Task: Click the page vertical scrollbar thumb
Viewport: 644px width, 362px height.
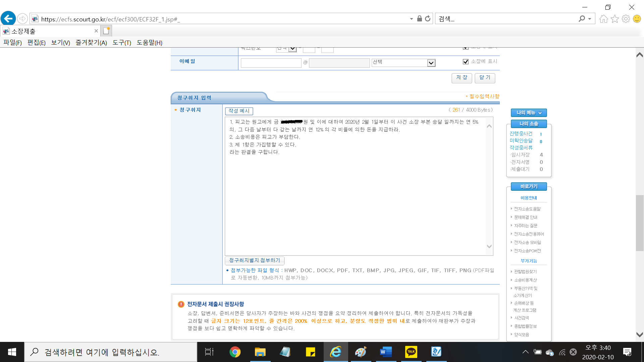Action: point(639,223)
